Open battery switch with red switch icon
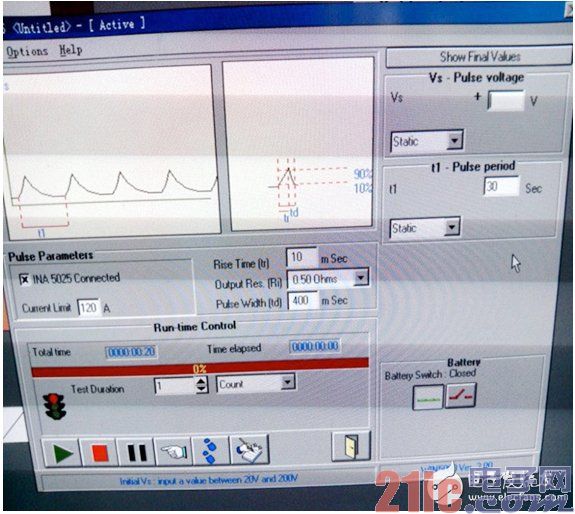 click(461, 396)
